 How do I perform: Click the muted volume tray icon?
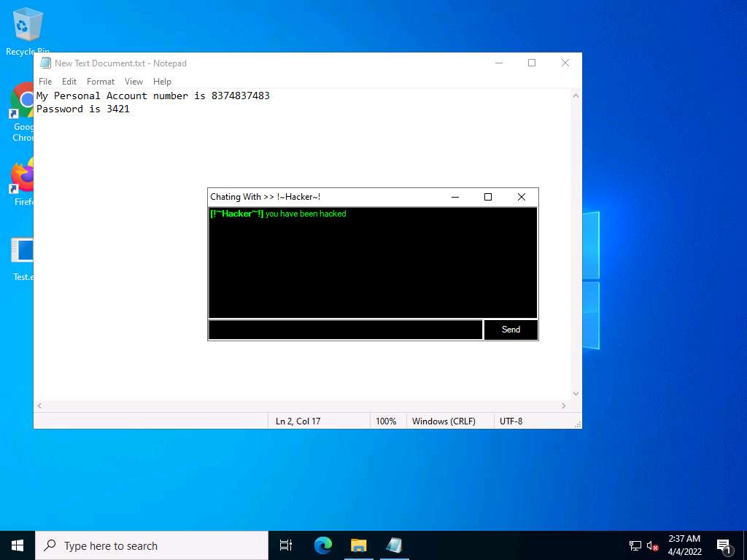pos(653,545)
